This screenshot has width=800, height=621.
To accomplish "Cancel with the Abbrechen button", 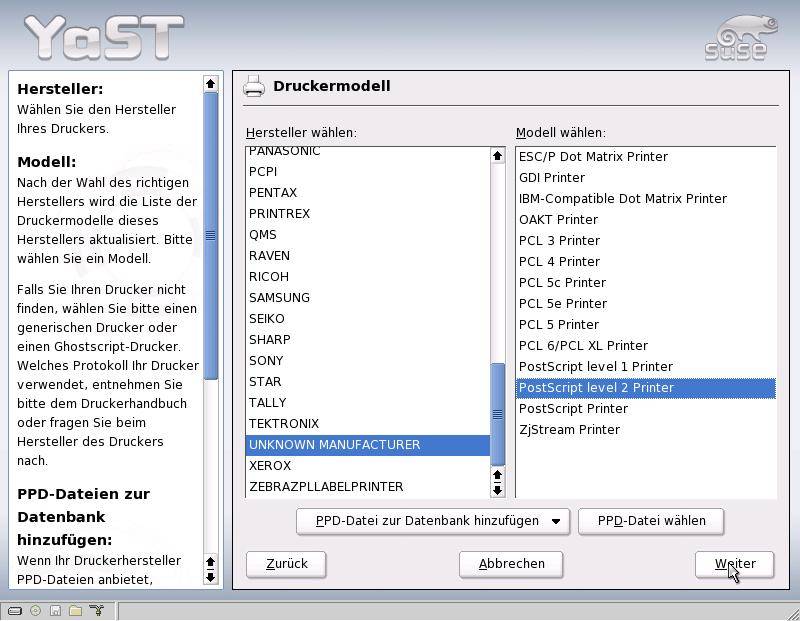I will click(511, 564).
